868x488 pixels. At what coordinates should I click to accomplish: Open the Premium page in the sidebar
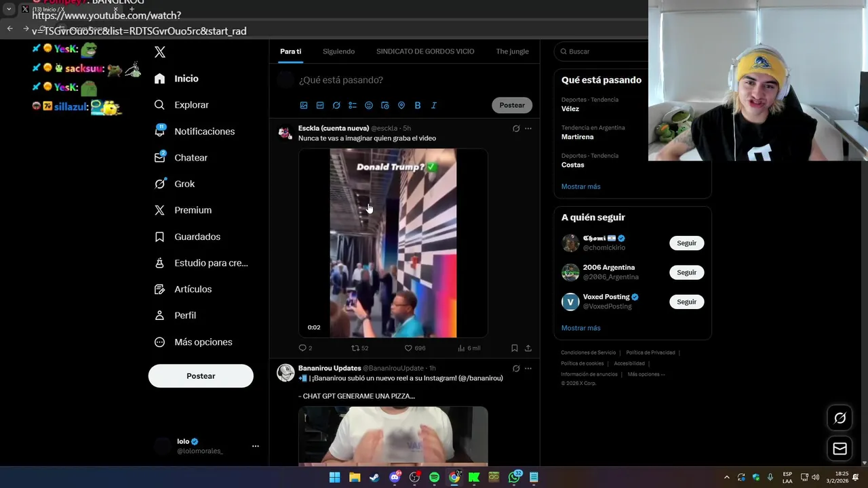[x=183, y=210]
